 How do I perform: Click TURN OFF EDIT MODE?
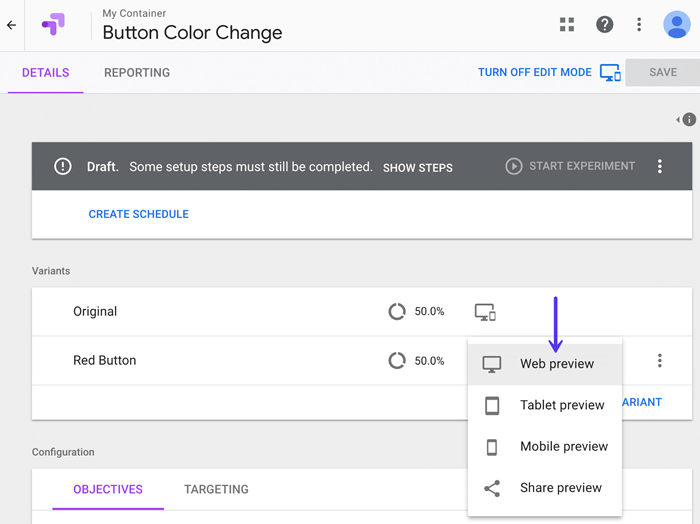534,72
